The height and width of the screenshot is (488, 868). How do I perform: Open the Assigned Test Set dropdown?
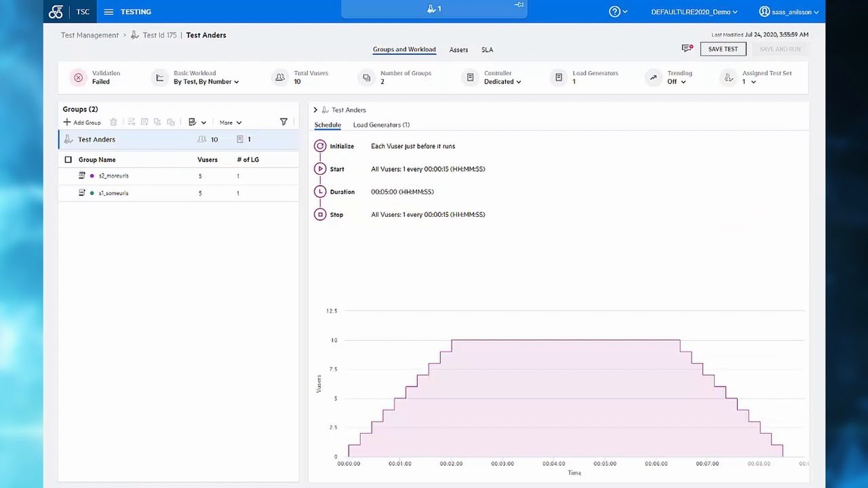coord(749,82)
